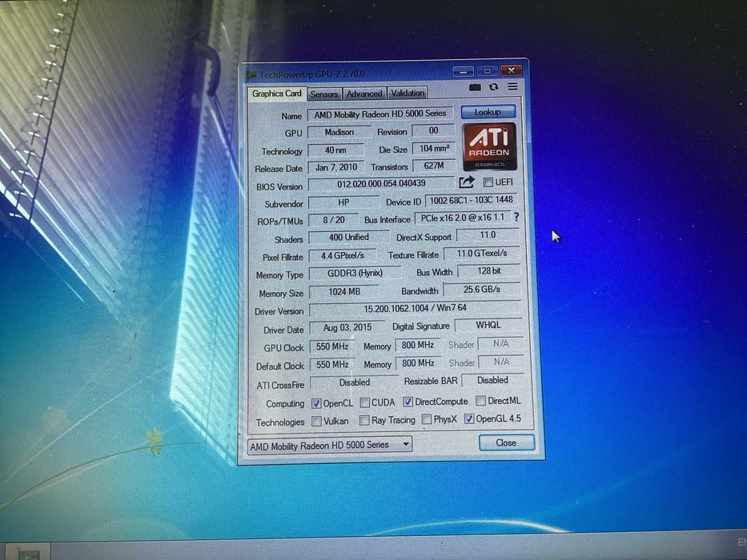The image size is (747, 560).
Task: Toggle the Ray Tracing checkbox
Action: 364,421
